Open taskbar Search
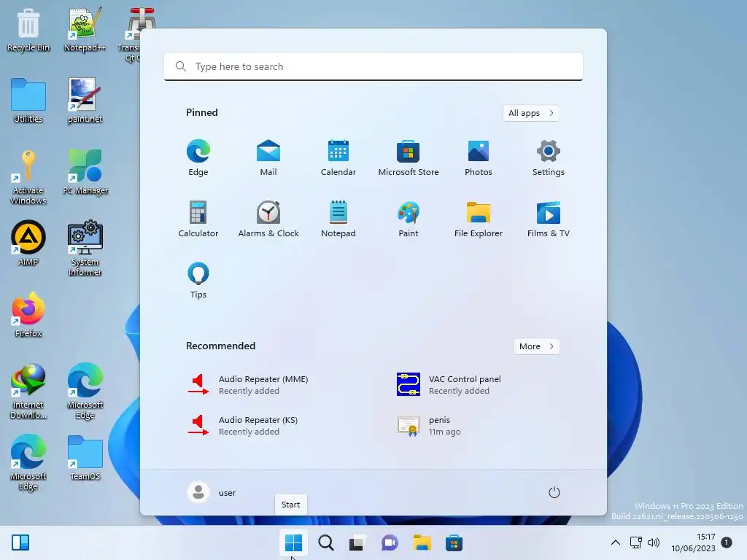 coord(326,542)
